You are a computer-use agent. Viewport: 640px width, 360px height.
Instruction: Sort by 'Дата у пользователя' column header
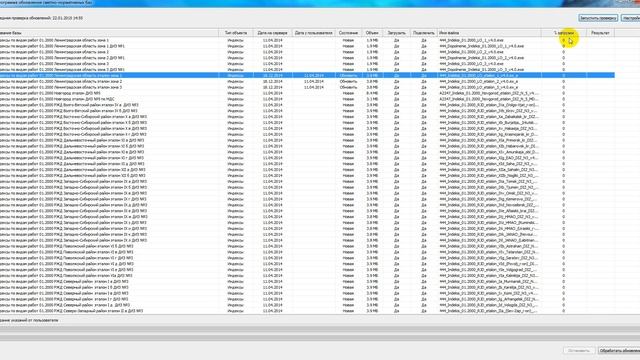click(313, 33)
